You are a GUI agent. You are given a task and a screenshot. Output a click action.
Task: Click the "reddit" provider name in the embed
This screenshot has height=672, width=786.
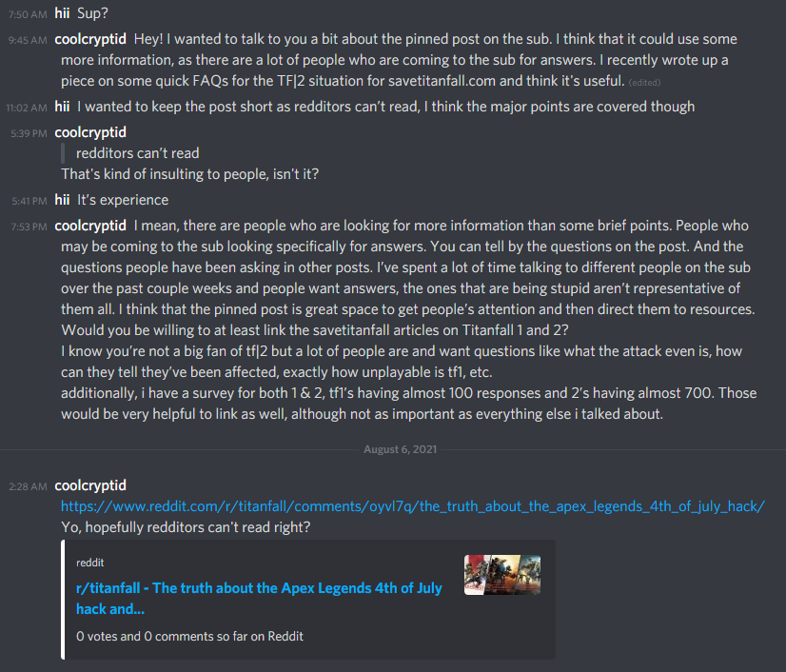click(90, 563)
